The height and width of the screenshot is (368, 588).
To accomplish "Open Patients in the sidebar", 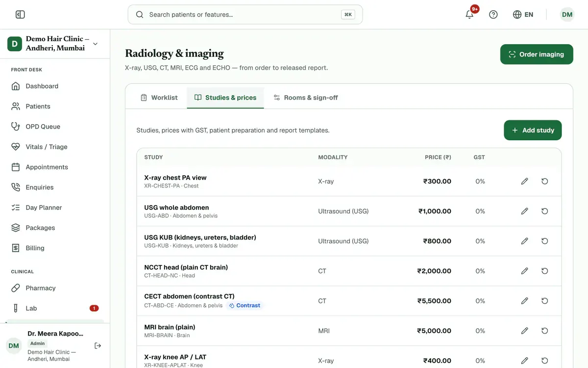I will tap(55, 106).
